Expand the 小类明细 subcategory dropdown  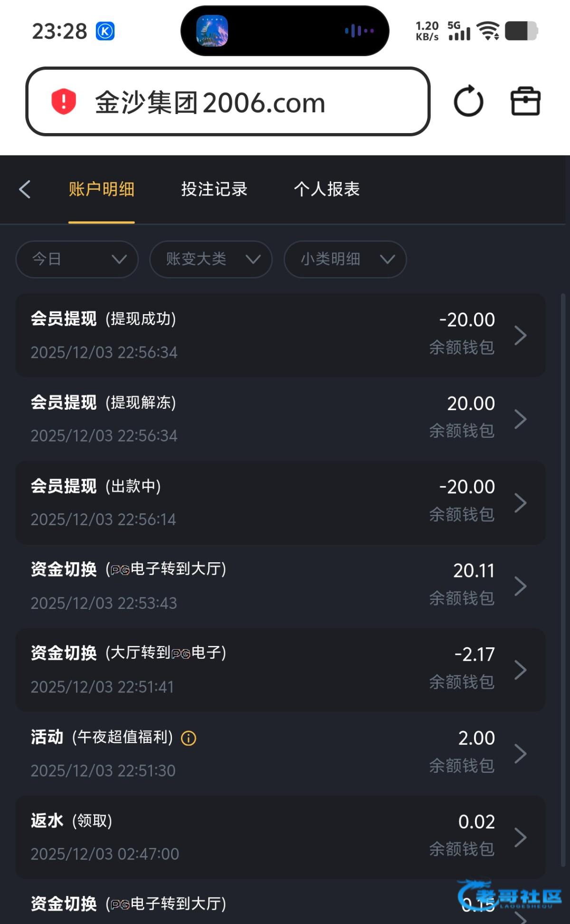tap(345, 259)
